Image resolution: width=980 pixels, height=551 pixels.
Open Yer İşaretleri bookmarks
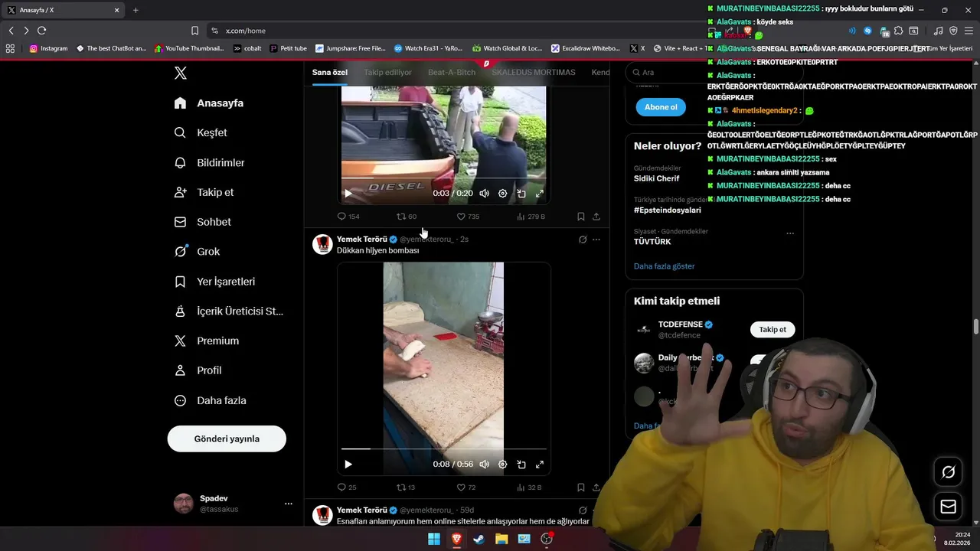point(215,281)
